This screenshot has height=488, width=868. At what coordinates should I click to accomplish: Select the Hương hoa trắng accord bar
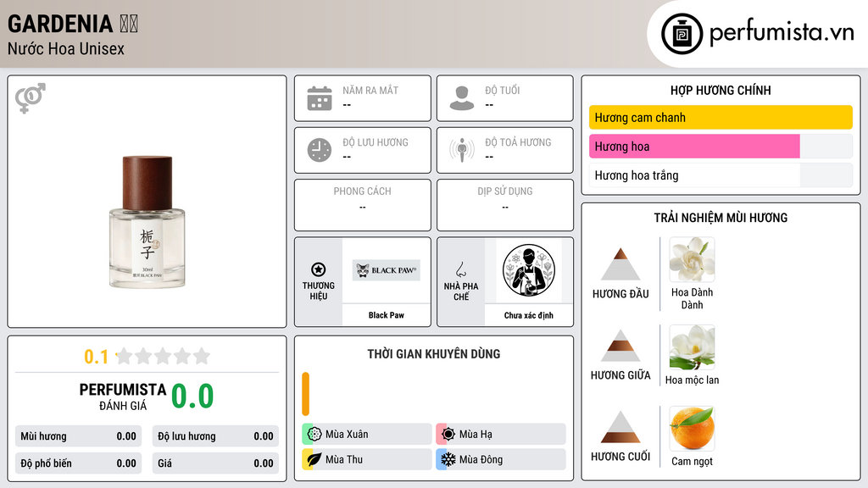[x=721, y=175]
